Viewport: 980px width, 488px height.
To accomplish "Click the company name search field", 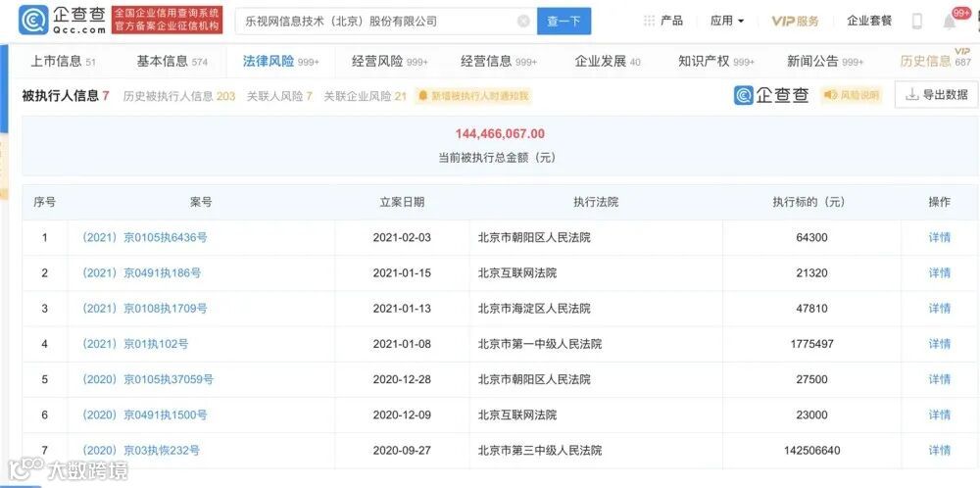I will (385, 22).
